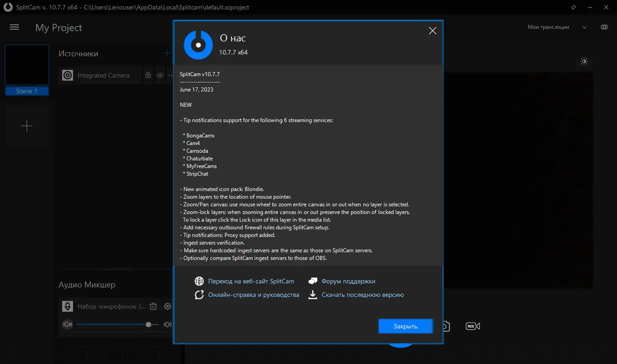The height and width of the screenshot is (364, 617).
Task: Click the Набор микрофонов source name
Action: pyautogui.click(x=112, y=306)
